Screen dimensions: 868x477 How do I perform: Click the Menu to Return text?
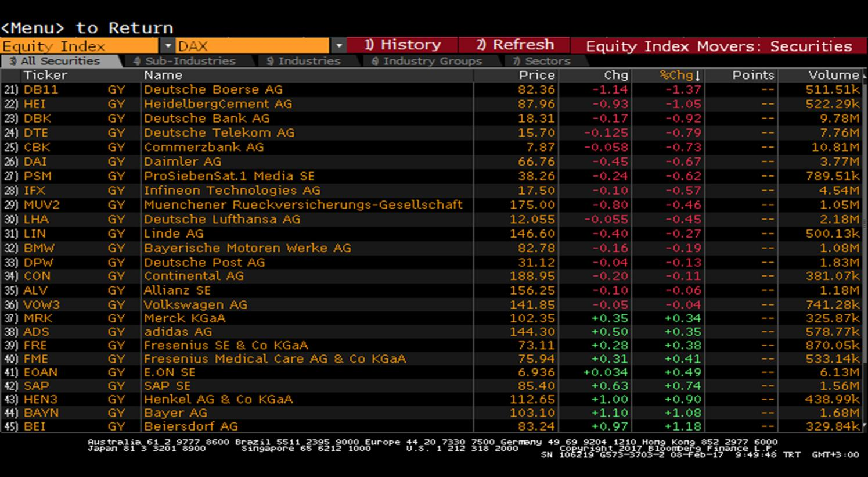click(87, 28)
